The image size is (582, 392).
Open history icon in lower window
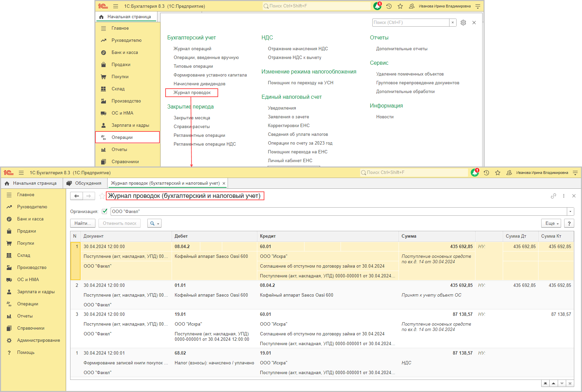[486, 173]
